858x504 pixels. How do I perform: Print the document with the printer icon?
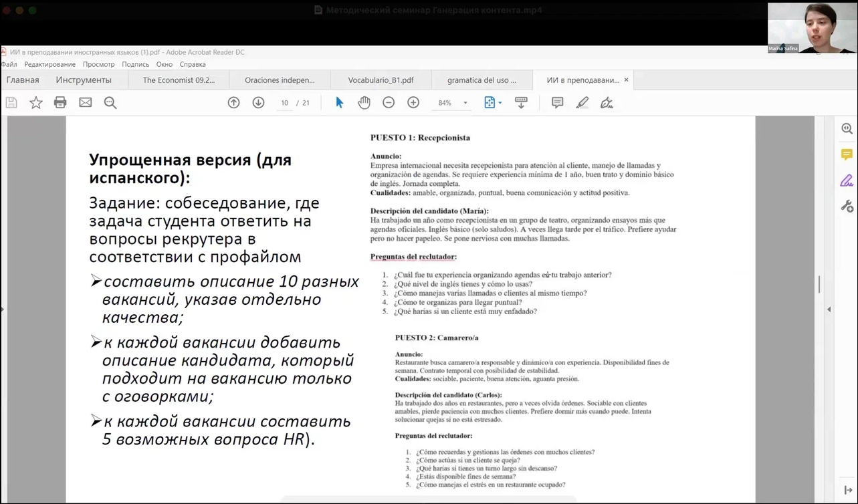click(x=60, y=102)
